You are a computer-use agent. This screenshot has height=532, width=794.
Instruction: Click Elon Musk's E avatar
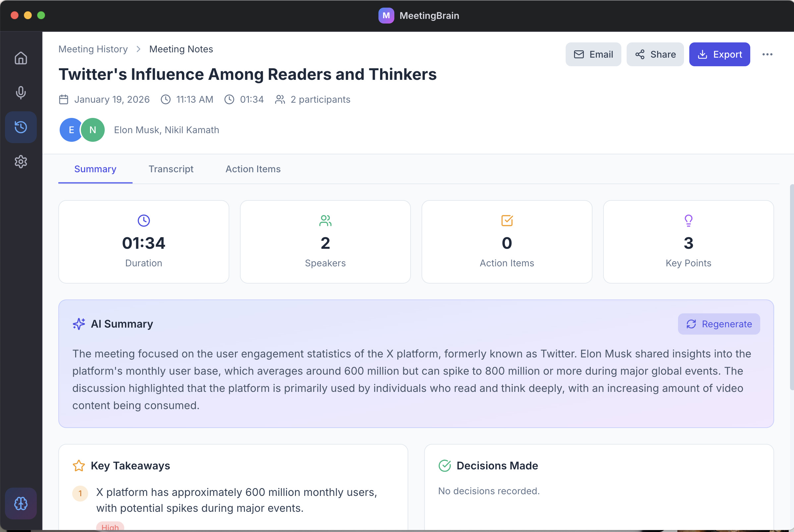tap(71, 130)
